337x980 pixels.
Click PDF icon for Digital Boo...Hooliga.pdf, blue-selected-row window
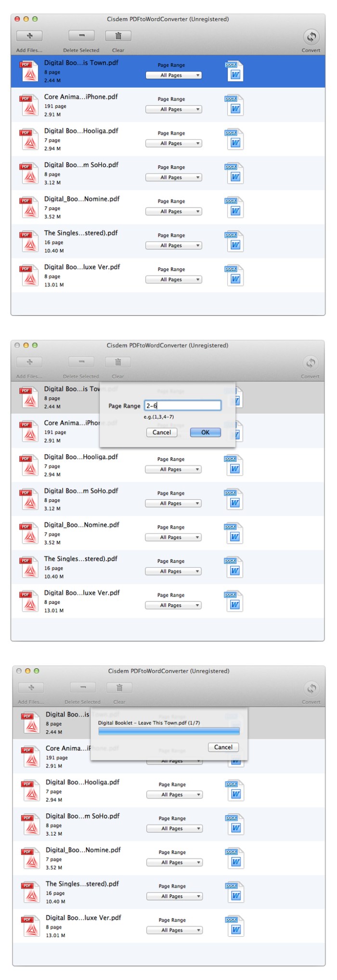click(28, 139)
